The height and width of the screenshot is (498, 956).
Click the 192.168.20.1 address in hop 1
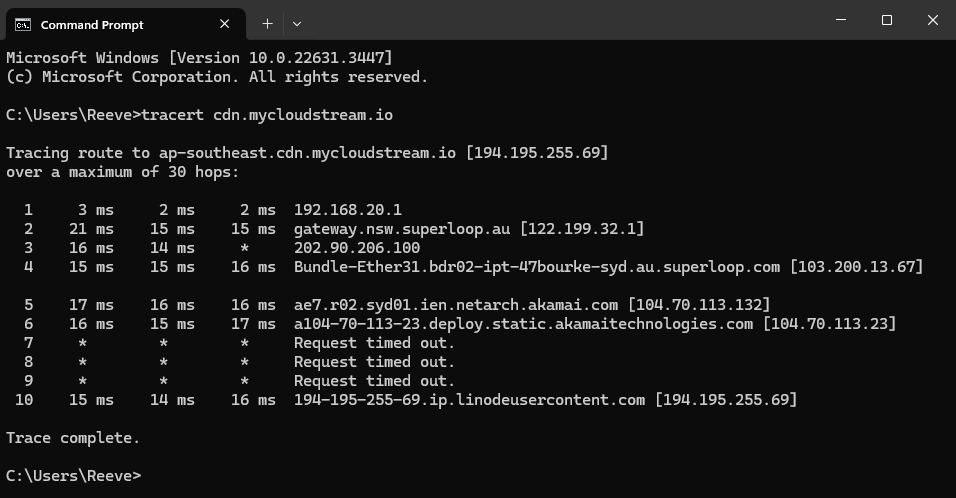point(348,210)
